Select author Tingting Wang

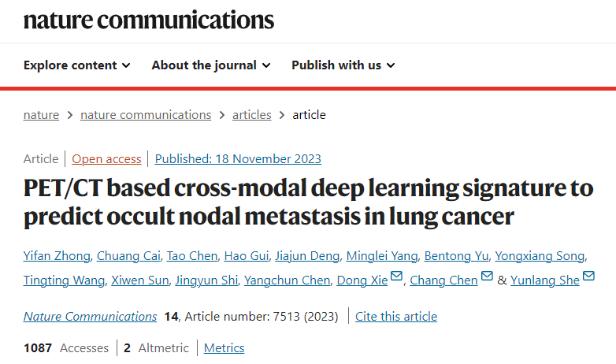[x=61, y=280]
